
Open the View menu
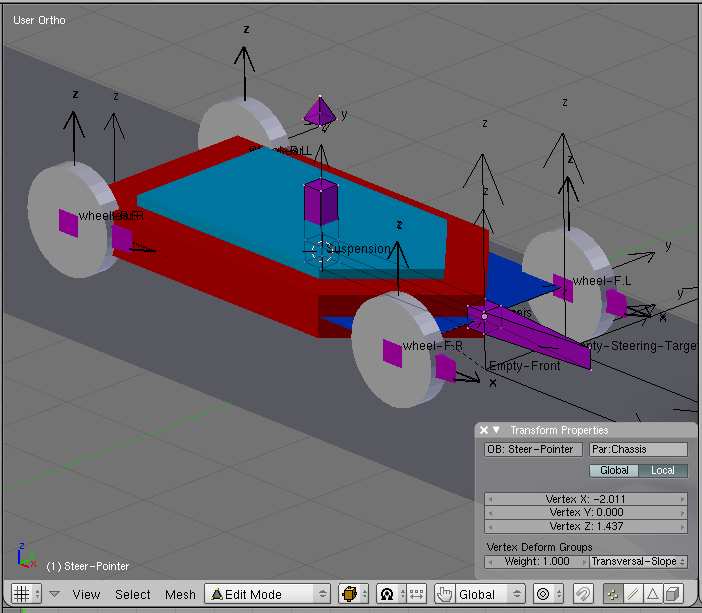coord(86,594)
